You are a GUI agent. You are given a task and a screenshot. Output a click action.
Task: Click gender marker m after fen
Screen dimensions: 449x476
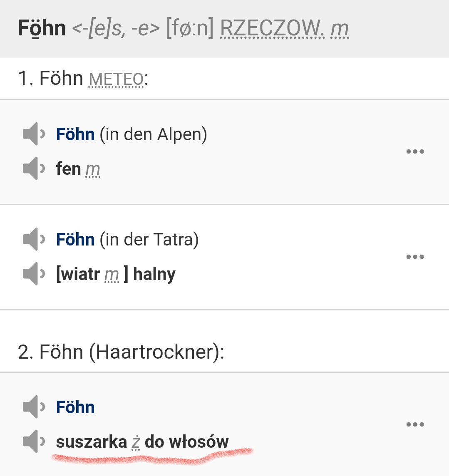tap(93, 170)
